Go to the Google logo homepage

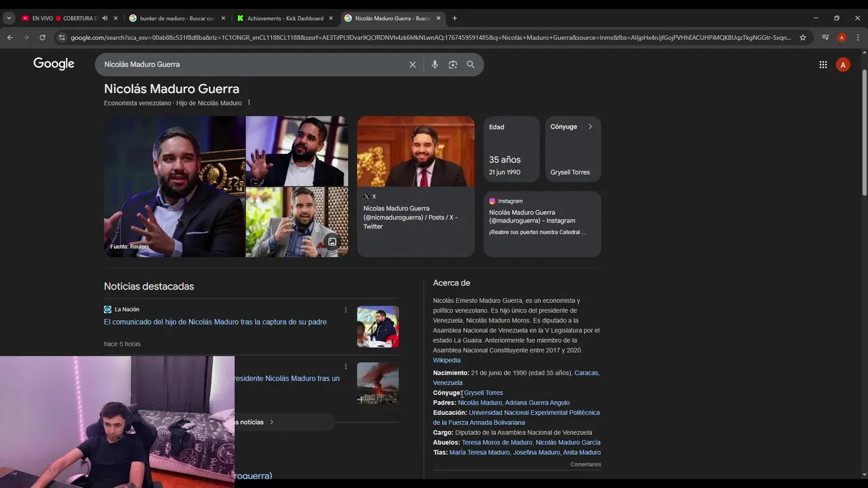pos(54,64)
